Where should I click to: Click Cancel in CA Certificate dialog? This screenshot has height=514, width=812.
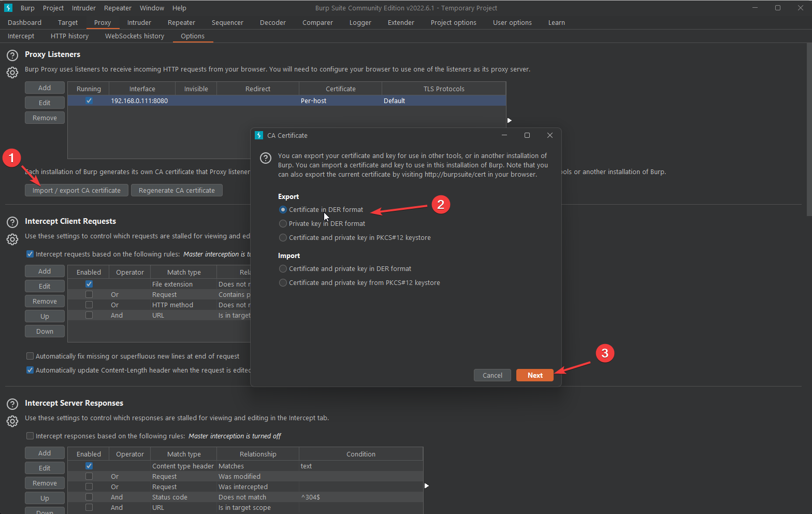coord(492,375)
